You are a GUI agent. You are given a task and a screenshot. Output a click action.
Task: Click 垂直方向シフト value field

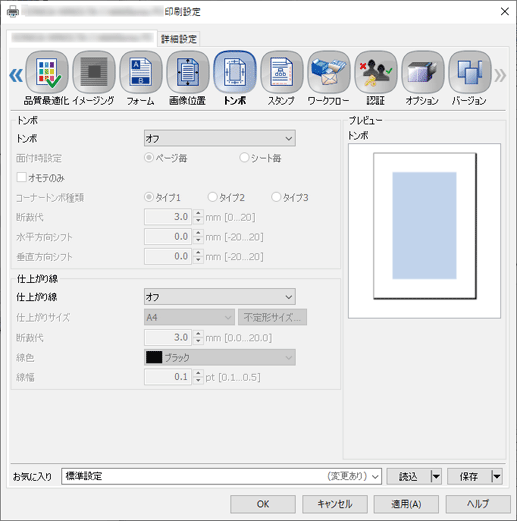(x=168, y=256)
